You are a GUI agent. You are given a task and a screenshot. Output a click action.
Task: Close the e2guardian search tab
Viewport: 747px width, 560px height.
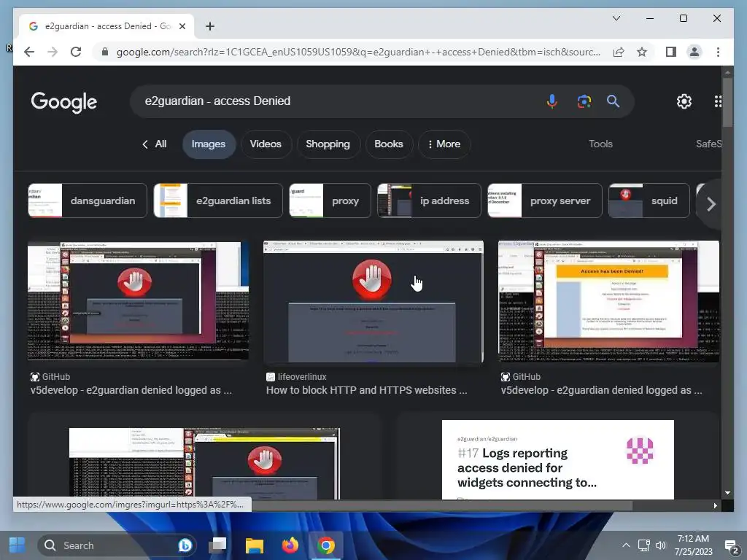(182, 26)
